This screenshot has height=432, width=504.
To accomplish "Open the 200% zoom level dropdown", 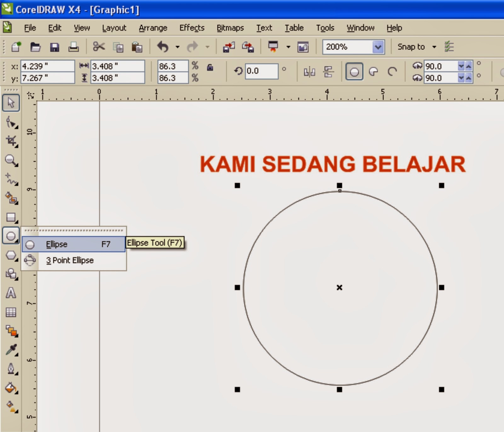I will coord(378,47).
